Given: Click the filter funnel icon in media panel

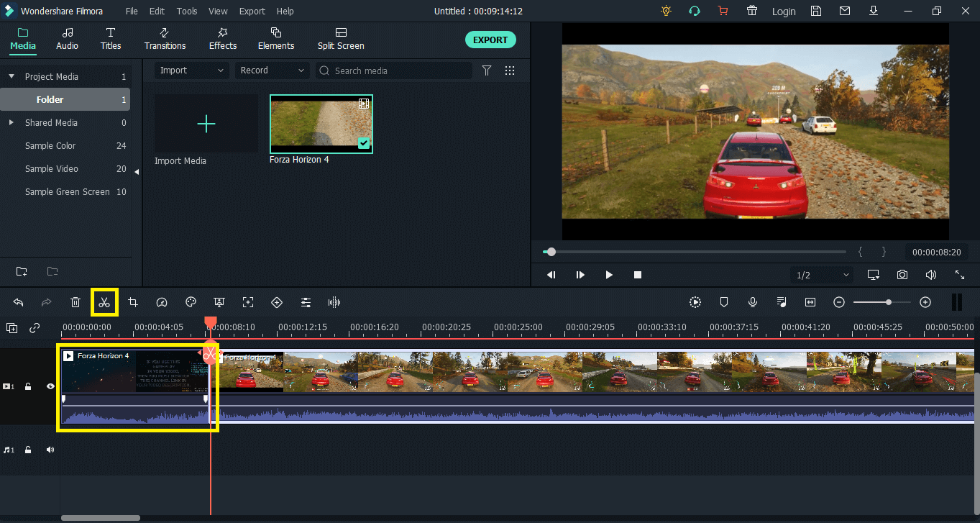Looking at the screenshot, I should 487,71.
